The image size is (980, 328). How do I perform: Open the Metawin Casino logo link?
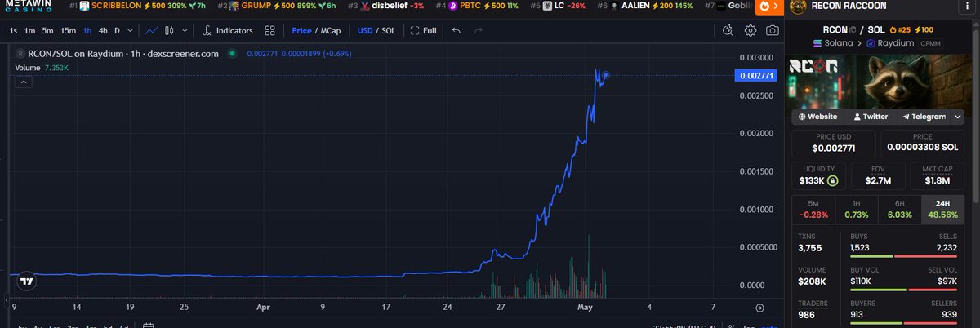29,7
